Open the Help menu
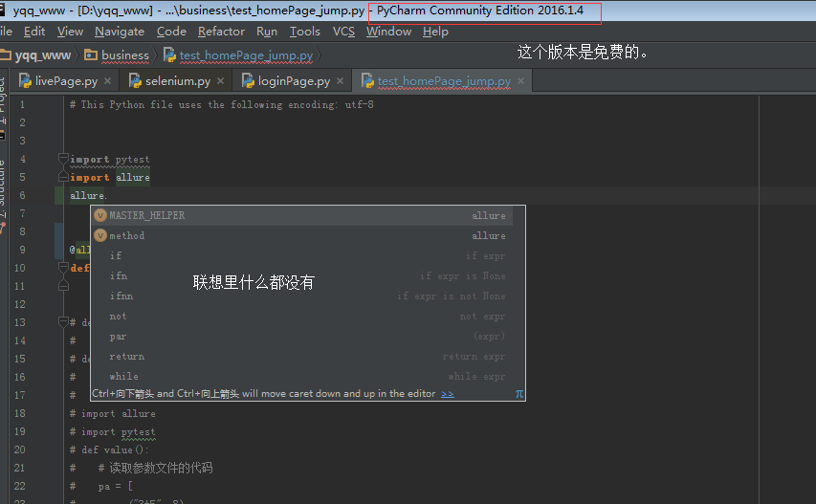The height and width of the screenshot is (504, 816). [435, 32]
